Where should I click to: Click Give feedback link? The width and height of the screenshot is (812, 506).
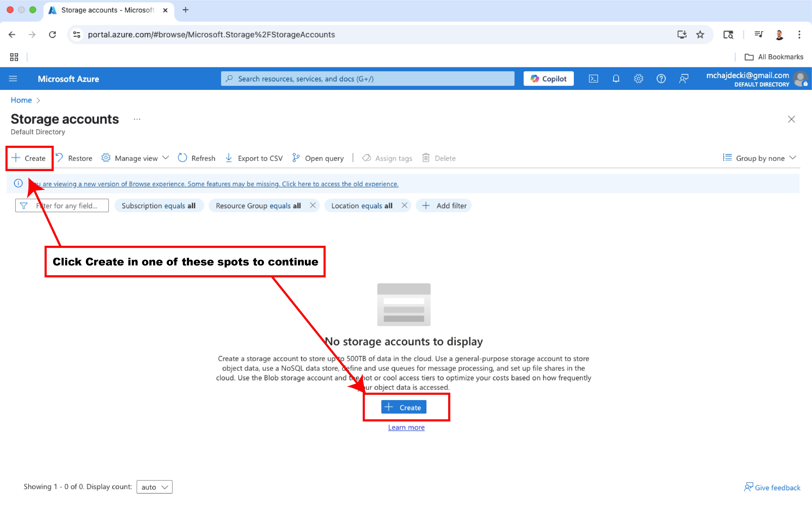tap(772, 487)
